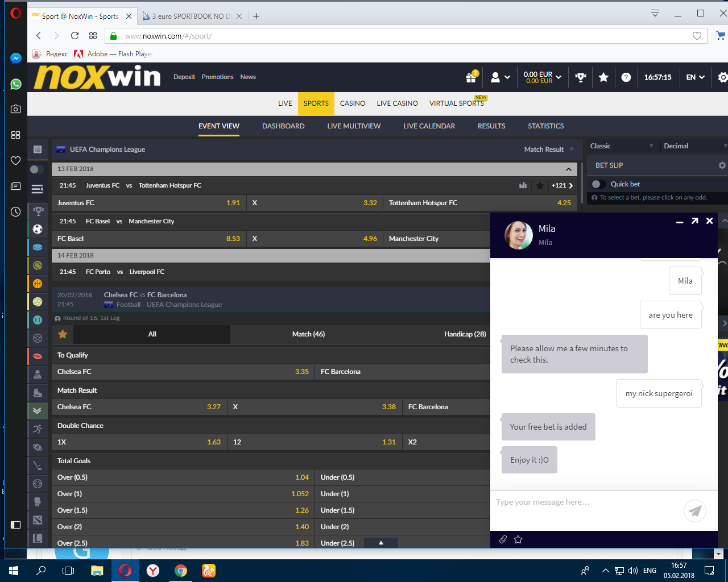Open Chrome from the taskbar
Image resolution: width=728 pixels, height=582 pixels.
pos(181,571)
